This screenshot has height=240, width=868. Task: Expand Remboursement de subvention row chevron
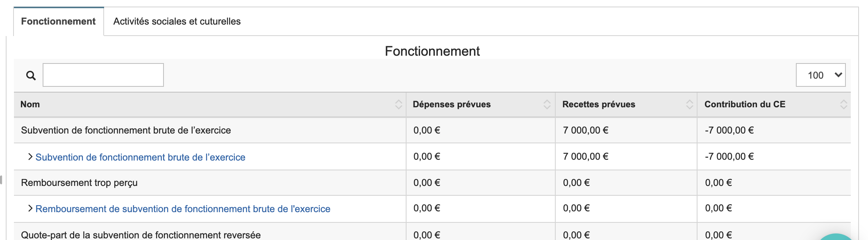(x=30, y=208)
